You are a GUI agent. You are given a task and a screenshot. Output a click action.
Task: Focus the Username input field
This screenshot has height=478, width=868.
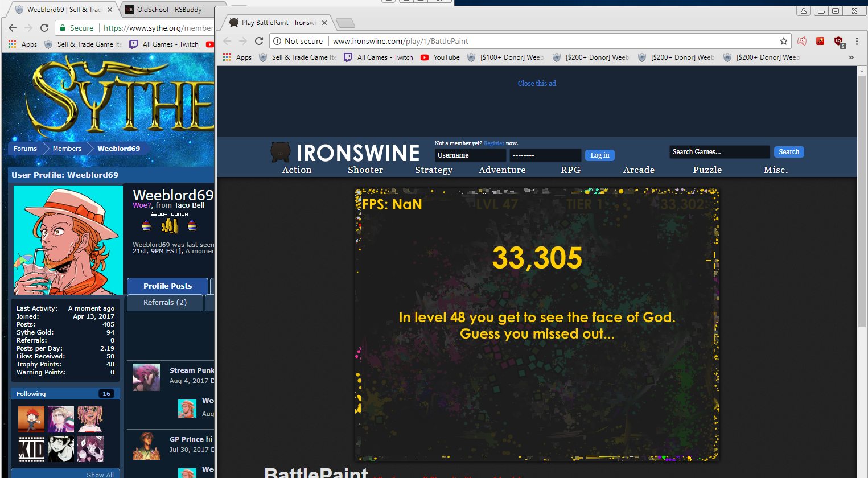(x=470, y=155)
